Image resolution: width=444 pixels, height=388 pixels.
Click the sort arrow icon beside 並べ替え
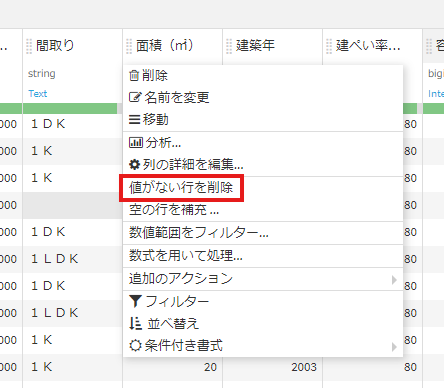point(136,323)
